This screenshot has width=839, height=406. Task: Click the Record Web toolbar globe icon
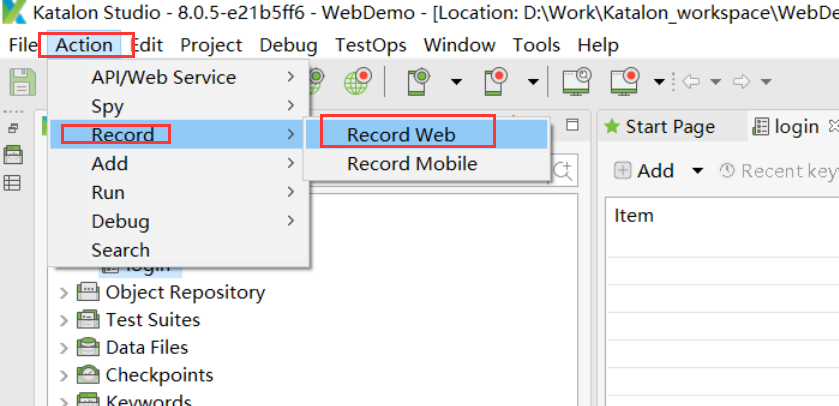356,81
